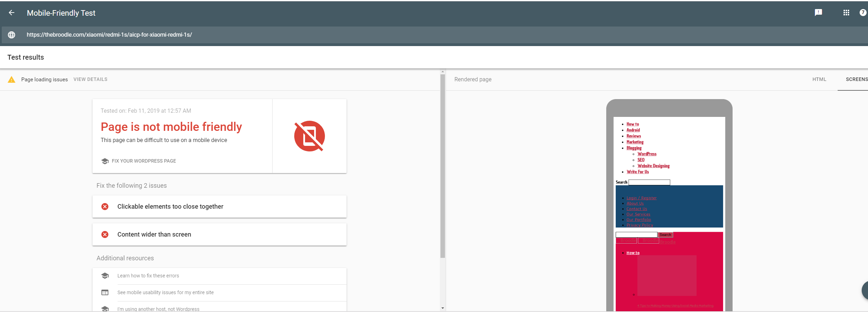Click the Page is not mobile friendly heading

(x=171, y=127)
